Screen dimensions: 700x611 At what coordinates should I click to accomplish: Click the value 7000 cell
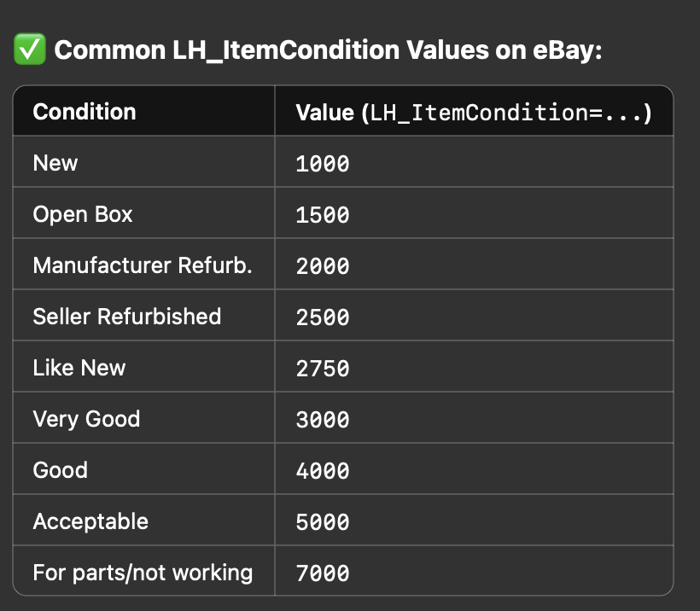click(x=323, y=573)
